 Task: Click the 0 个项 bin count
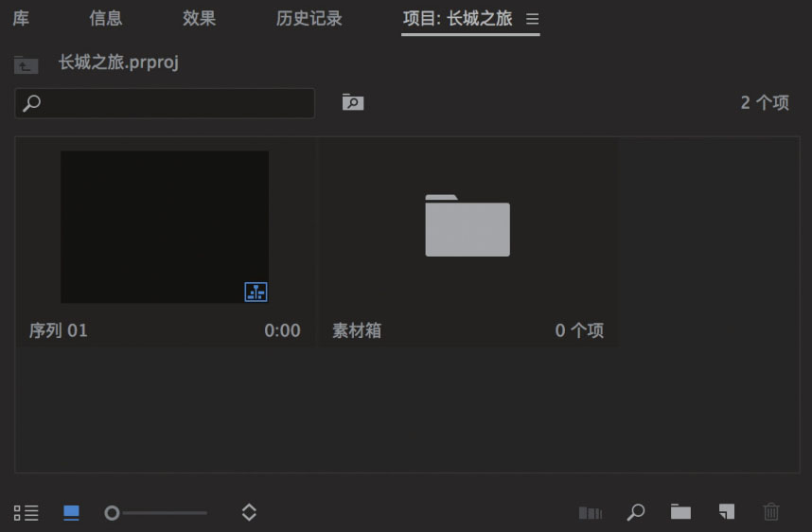(x=579, y=330)
